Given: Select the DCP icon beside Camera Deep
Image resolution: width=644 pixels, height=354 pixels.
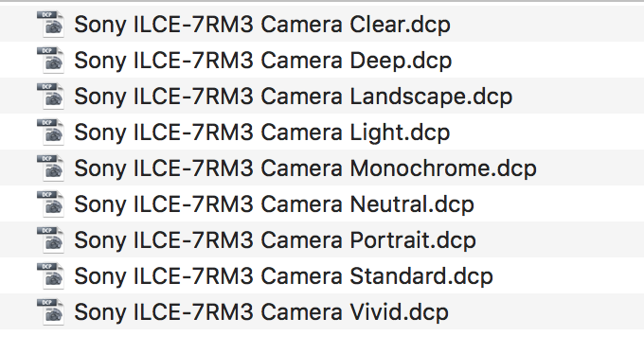Looking at the screenshot, I should click(x=50, y=61).
